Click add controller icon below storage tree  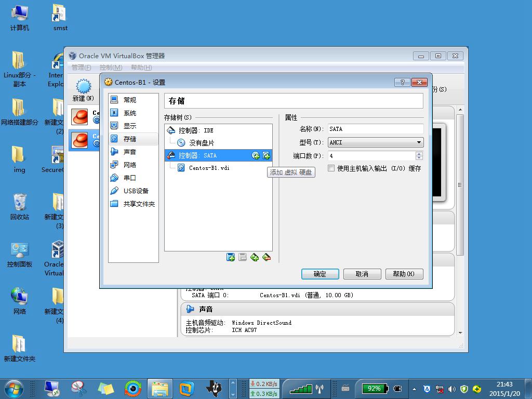[230, 257]
